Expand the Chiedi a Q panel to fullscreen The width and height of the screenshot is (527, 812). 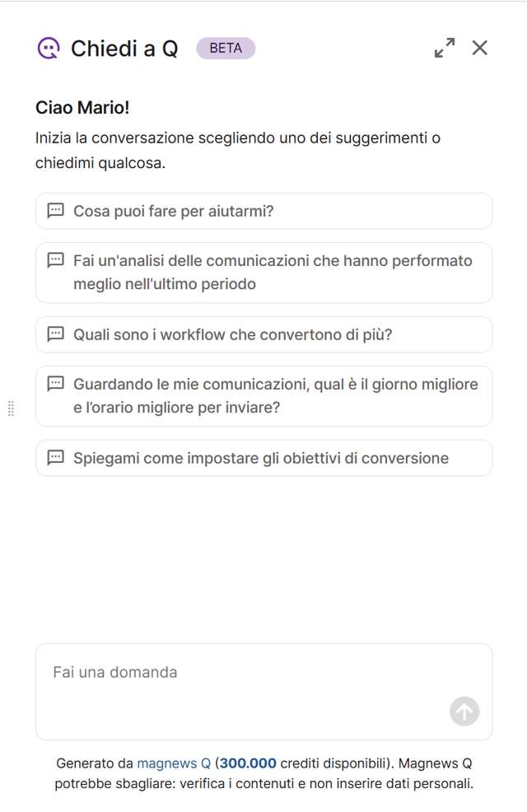[445, 48]
